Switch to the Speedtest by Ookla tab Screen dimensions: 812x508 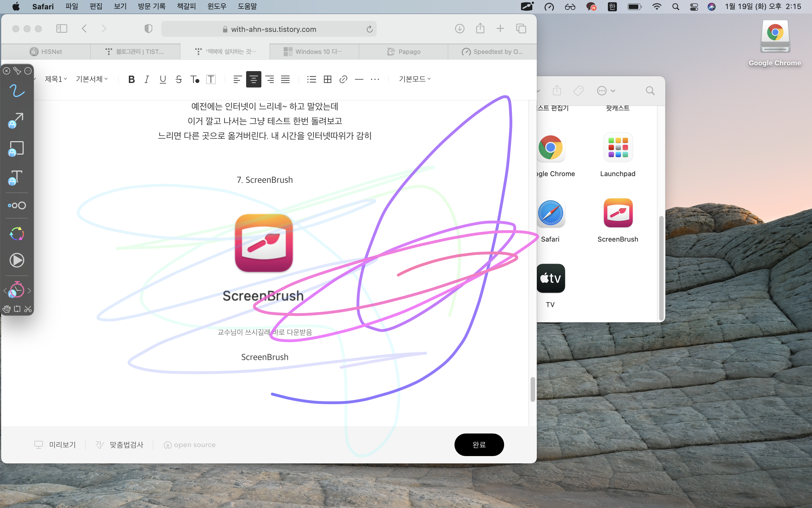493,51
